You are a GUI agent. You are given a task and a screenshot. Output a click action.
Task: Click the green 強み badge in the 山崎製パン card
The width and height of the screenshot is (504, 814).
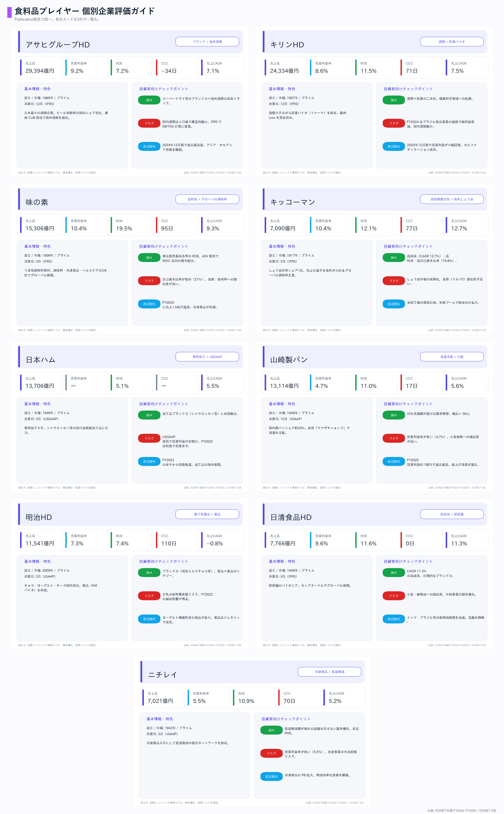click(394, 415)
